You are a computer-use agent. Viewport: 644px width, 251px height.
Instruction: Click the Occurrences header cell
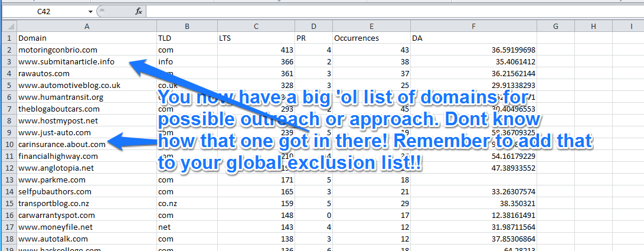tap(371, 38)
